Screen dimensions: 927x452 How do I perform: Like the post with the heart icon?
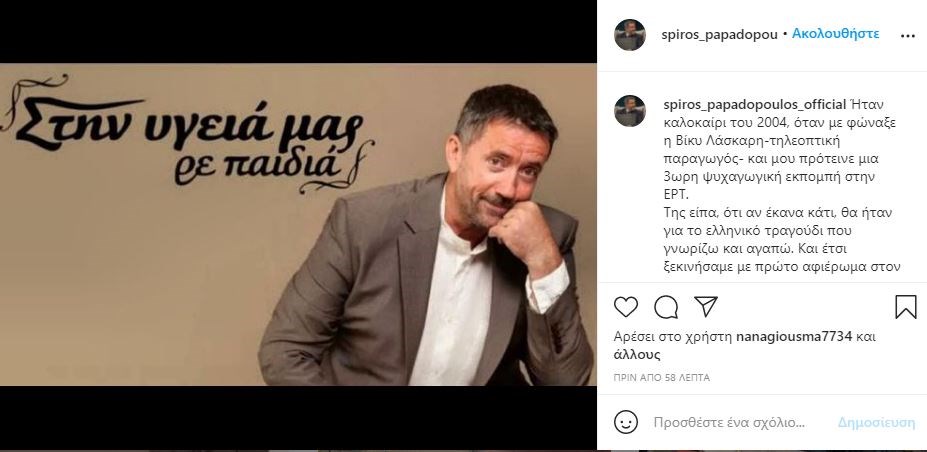click(x=625, y=307)
